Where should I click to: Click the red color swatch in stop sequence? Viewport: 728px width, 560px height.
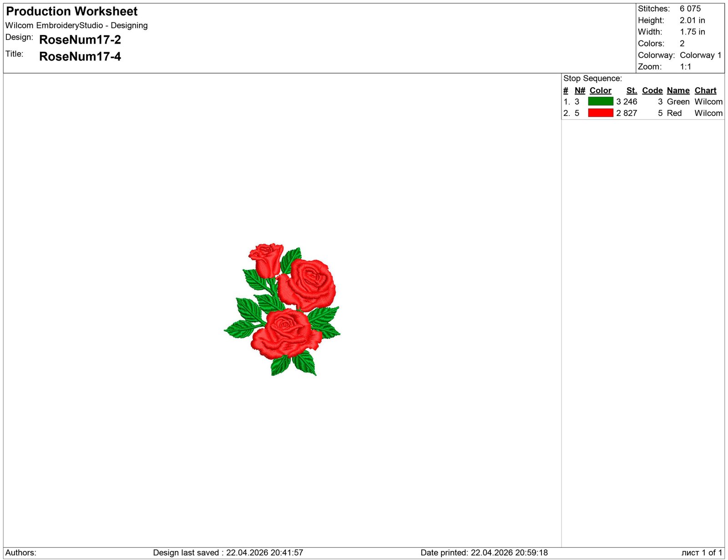pyautogui.click(x=600, y=113)
